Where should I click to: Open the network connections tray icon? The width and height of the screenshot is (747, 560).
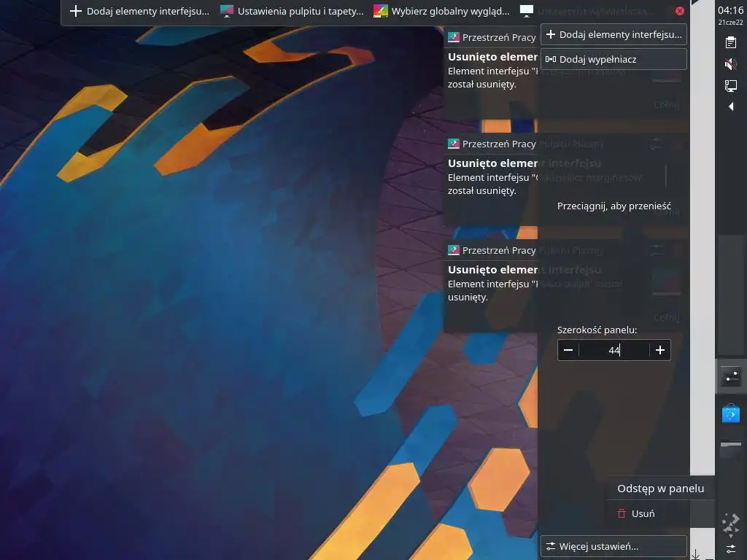point(731,86)
